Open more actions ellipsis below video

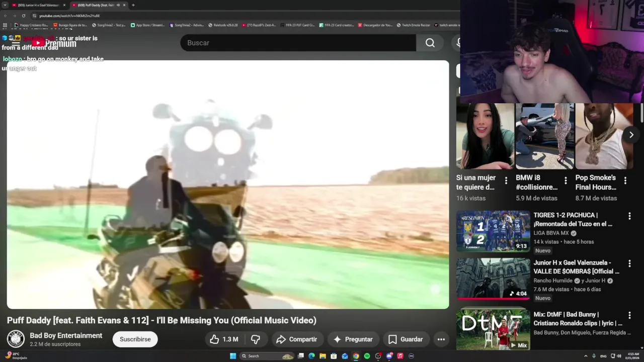[441, 339]
